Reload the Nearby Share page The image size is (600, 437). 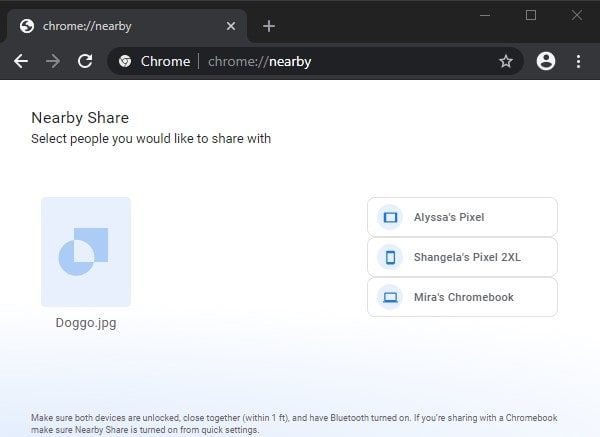tap(85, 61)
